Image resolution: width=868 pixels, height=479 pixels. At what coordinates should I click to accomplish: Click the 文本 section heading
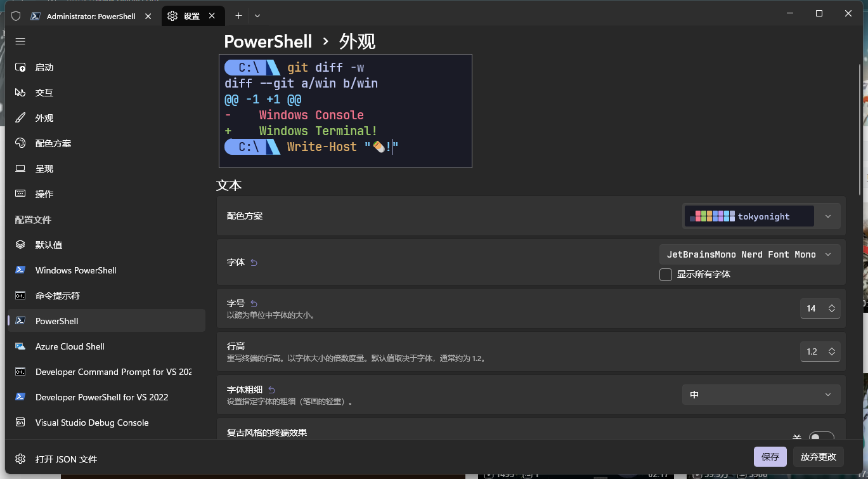coord(229,185)
